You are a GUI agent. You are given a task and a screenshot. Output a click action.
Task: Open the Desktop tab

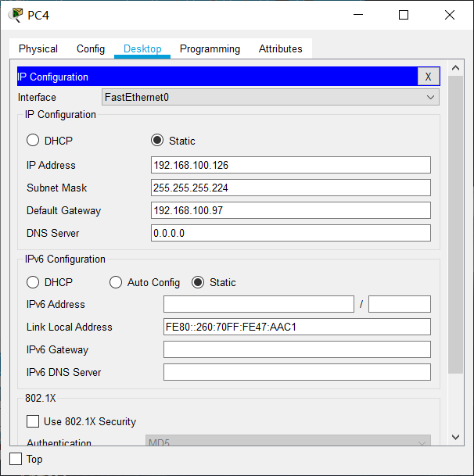tap(142, 49)
